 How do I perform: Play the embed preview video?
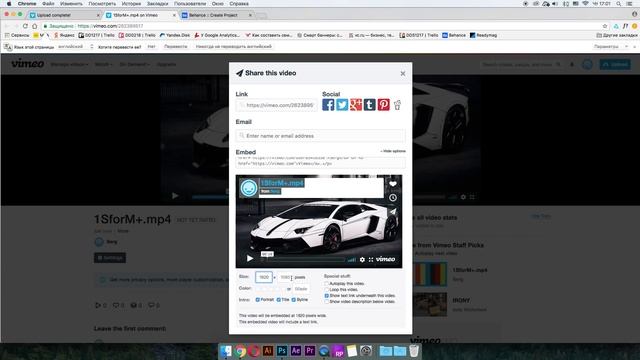point(250,258)
